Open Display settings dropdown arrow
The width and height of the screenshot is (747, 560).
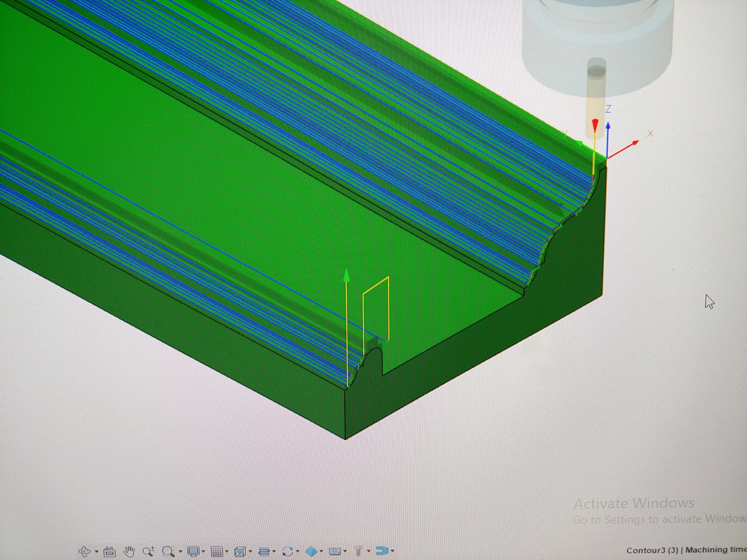point(203,552)
